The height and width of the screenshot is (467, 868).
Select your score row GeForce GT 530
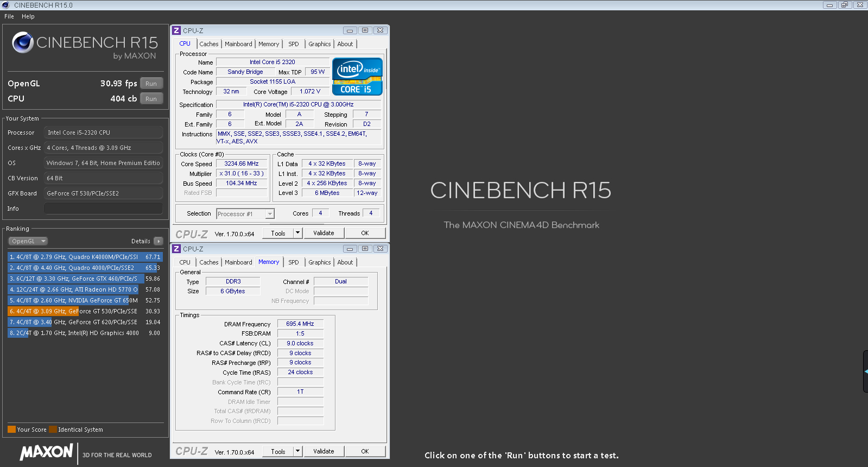[x=85, y=311]
